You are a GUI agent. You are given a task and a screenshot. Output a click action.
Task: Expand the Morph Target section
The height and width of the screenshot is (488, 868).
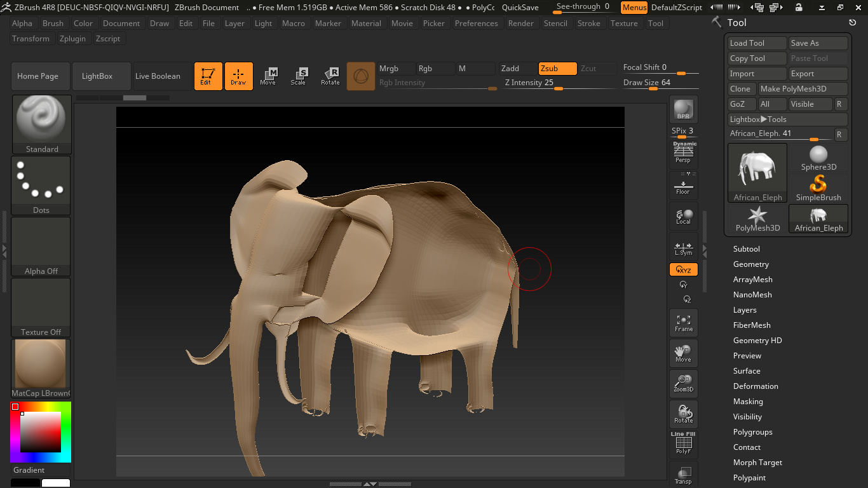757,463
